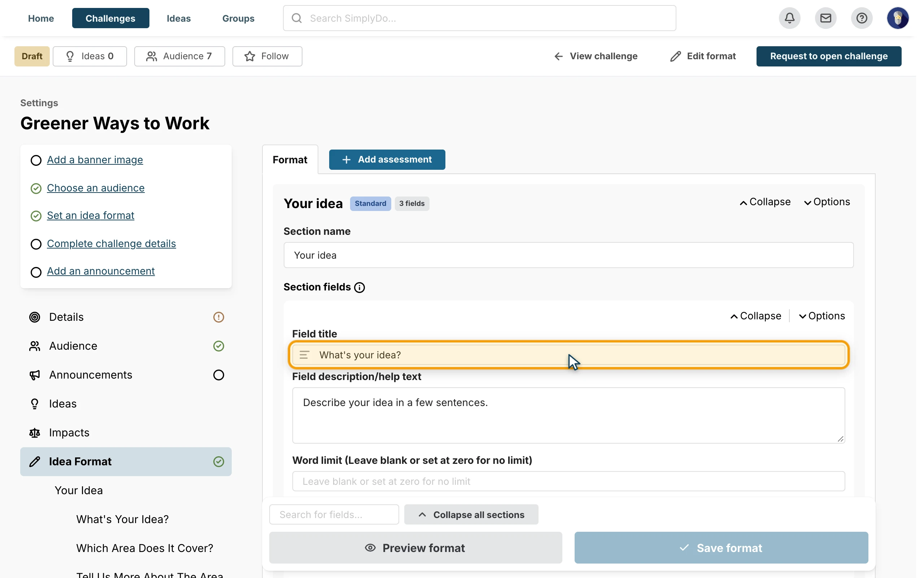Open the user profile avatar
The height and width of the screenshot is (578, 924).
(898, 18)
